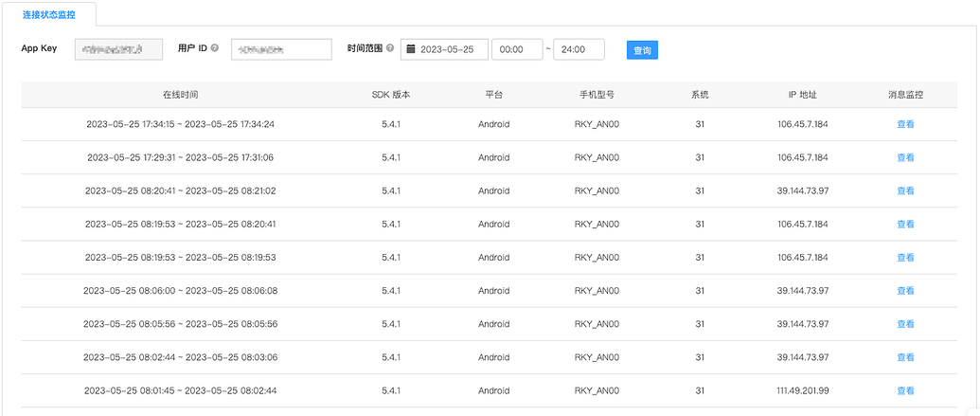
Task: Focus the 用户 ID input field
Action: point(281,49)
